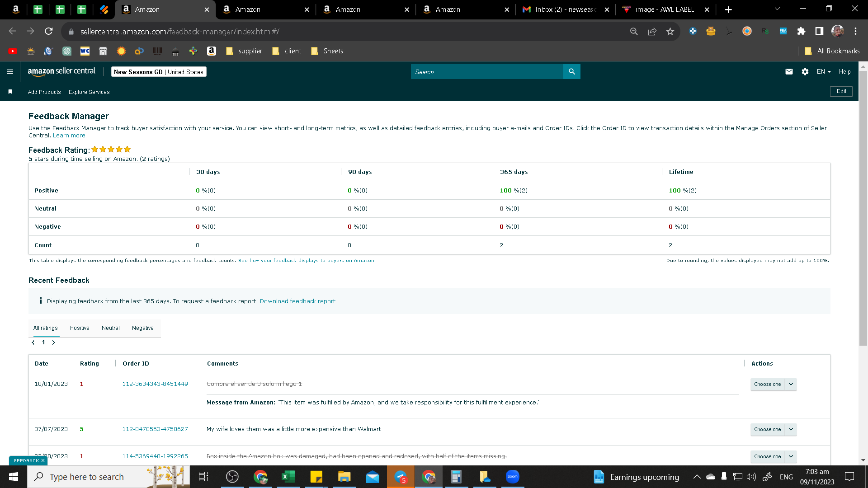Switch to the image - AWL LABEL tab

(x=665, y=9)
